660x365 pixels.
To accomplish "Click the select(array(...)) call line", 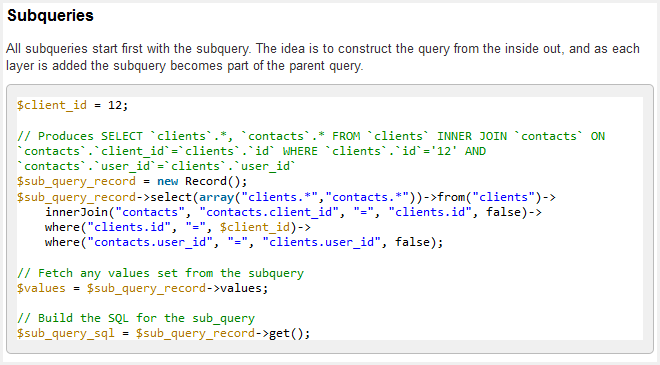I will point(286,197).
